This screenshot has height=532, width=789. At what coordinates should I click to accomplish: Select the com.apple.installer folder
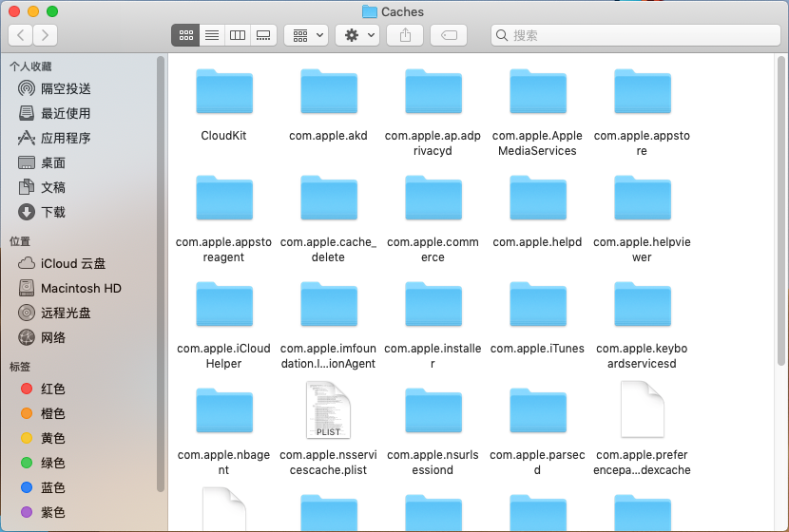point(433,305)
